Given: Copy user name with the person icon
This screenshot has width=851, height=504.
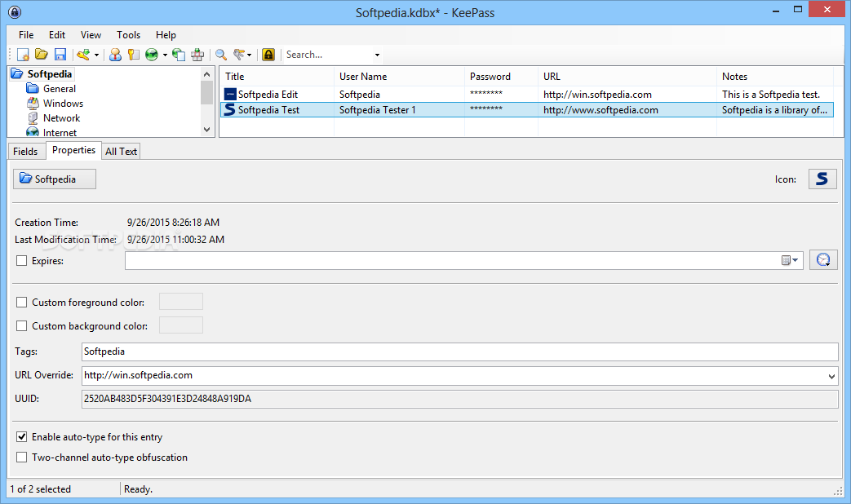Looking at the screenshot, I should (115, 55).
